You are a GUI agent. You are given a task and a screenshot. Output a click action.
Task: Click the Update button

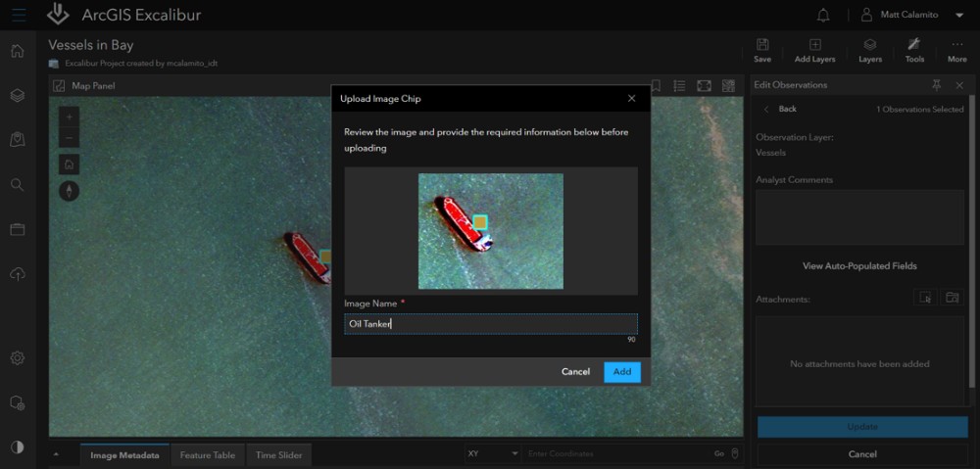pyautogui.click(x=862, y=427)
